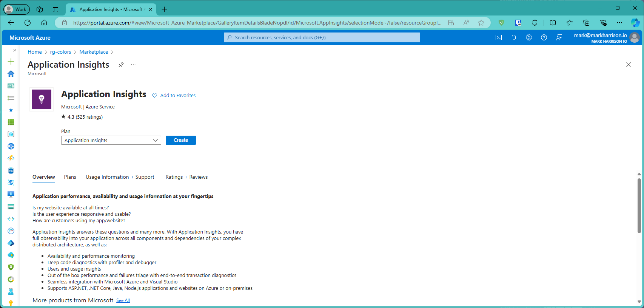Switch to the Plans tab
This screenshot has width=644, height=308.
[70, 177]
